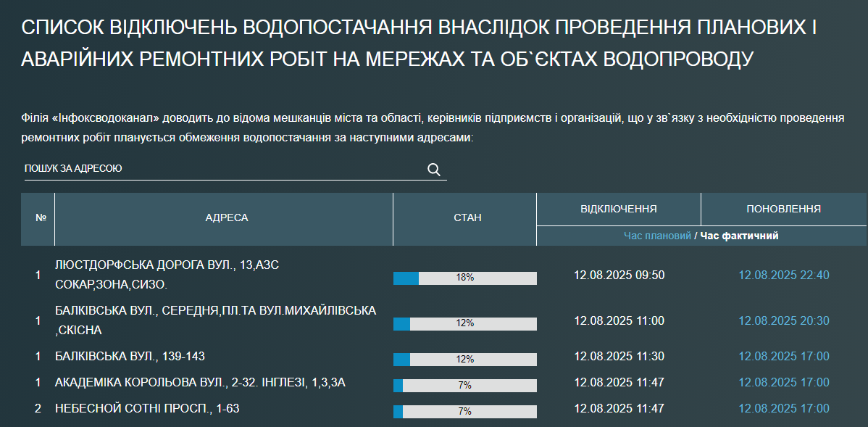Image resolution: width=868 pixels, height=427 pixels.
Task: Click the 7% progress bar for Академіка Корольова
Action: point(464,385)
